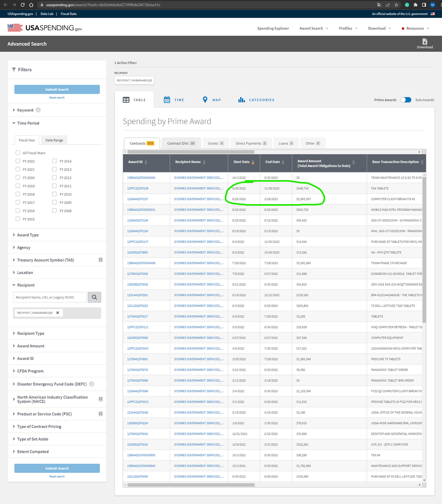Sort by Award Amount using sort arrows
The height and width of the screenshot is (504, 442).
click(x=353, y=162)
